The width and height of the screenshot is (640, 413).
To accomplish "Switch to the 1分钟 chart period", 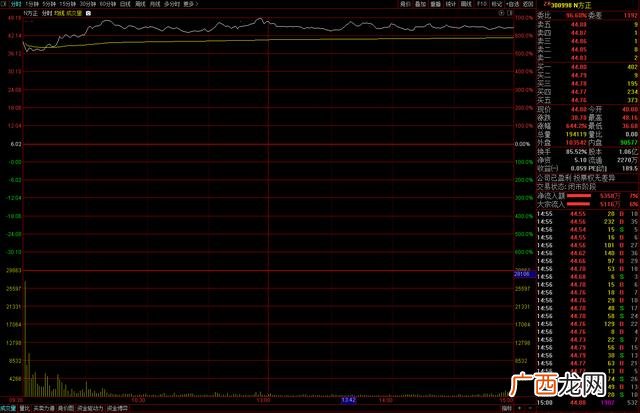I will tap(32, 4).
